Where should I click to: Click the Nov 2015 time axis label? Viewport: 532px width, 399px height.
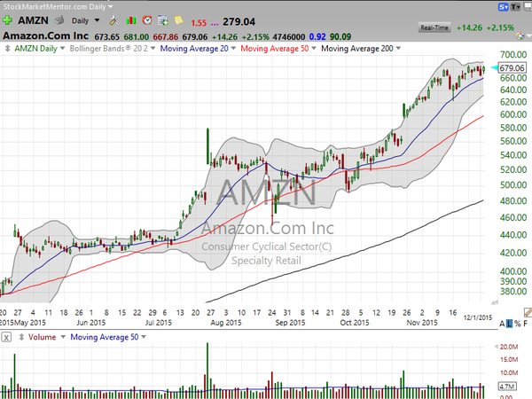pos(422,323)
